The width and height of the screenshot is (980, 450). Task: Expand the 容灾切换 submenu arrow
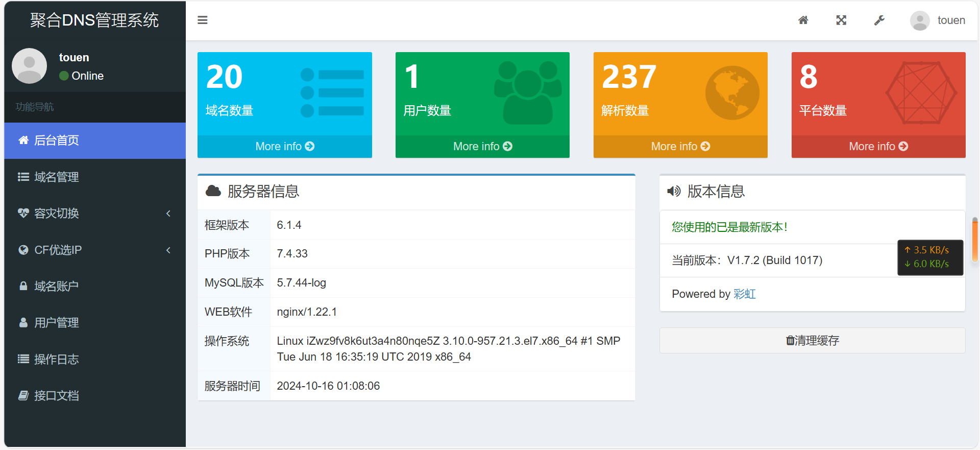click(168, 214)
